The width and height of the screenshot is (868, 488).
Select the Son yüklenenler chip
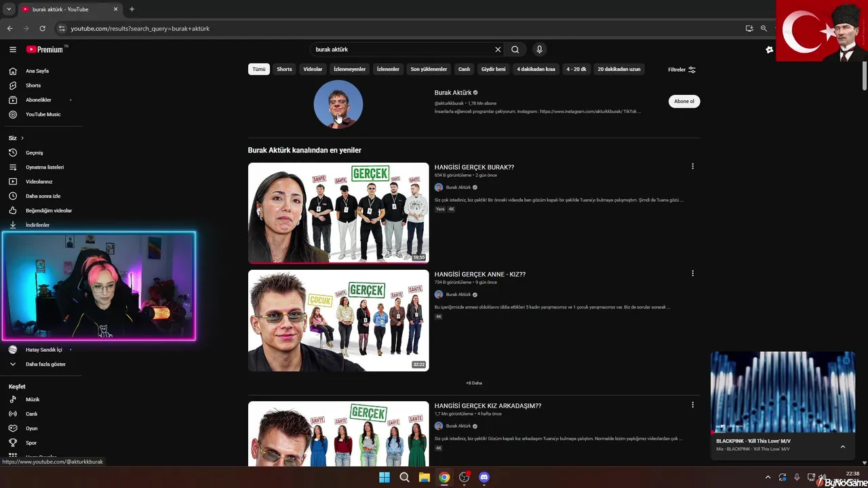click(x=429, y=69)
